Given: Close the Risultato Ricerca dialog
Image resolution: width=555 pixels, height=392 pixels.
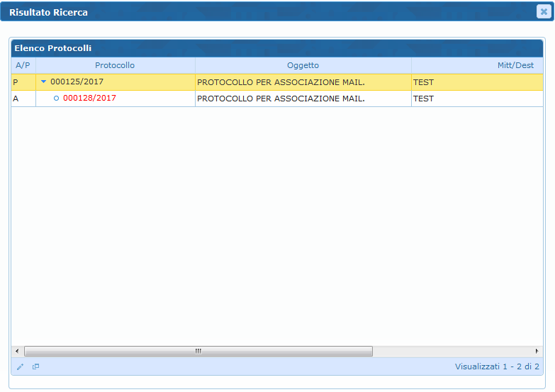Looking at the screenshot, I should tap(543, 11).
